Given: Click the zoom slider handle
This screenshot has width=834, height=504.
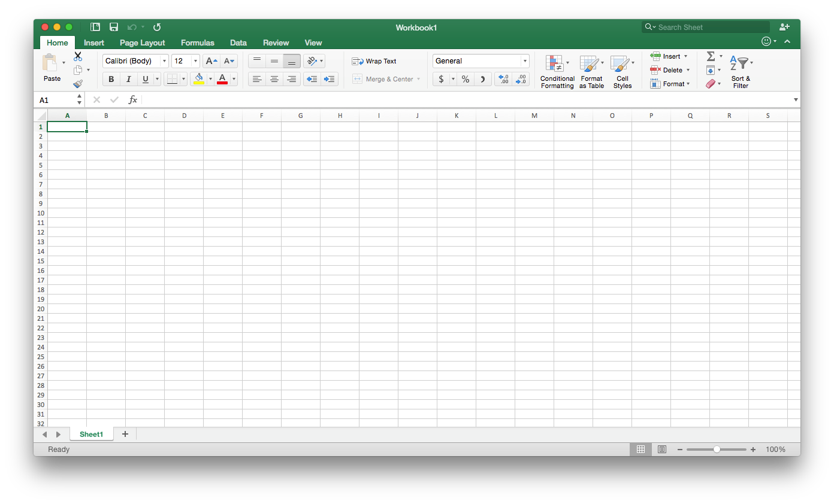Looking at the screenshot, I should click(717, 450).
